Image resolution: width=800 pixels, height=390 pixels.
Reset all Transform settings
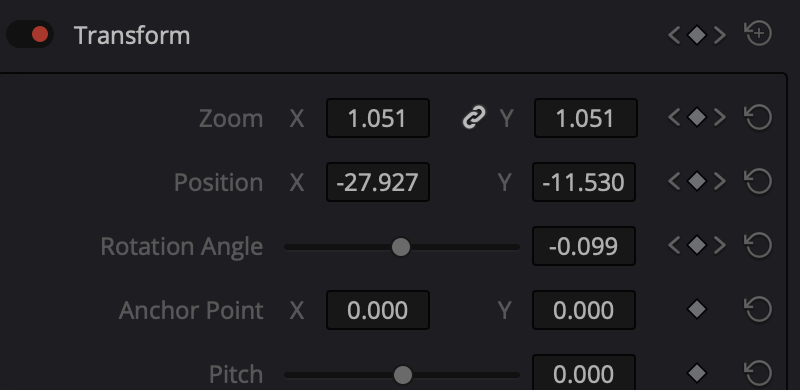758,34
